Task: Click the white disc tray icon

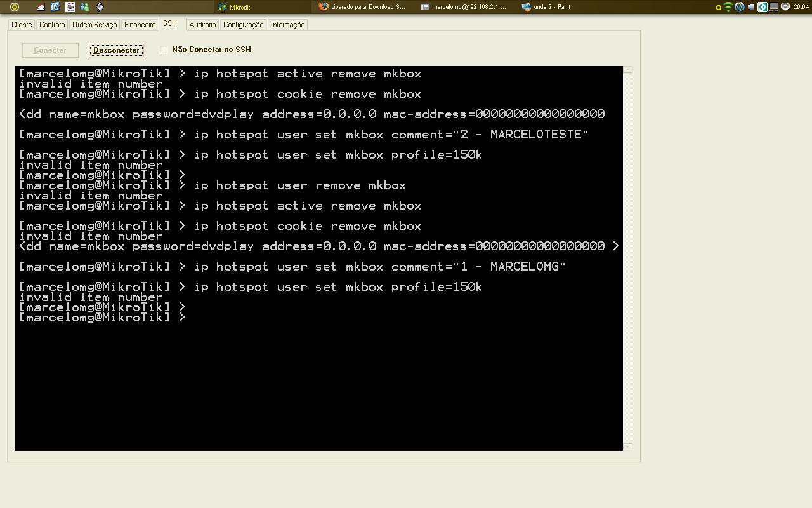Action: (x=785, y=7)
